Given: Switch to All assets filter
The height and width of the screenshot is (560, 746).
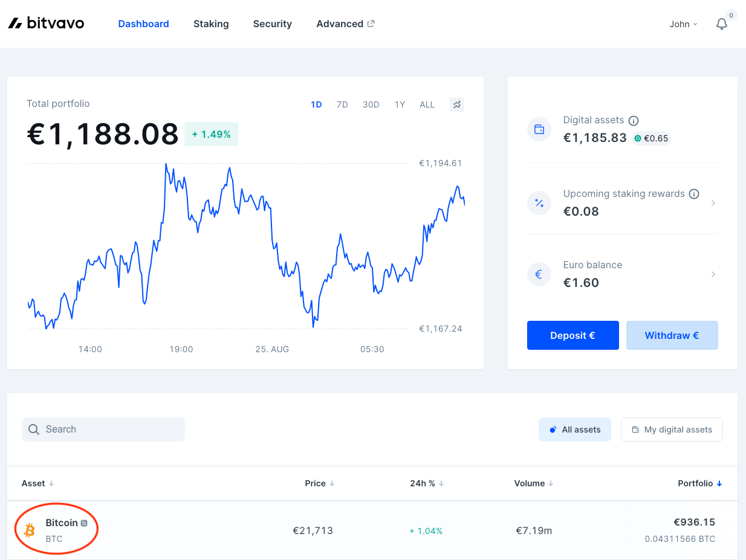Looking at the screenshot, I should click(x=574, y=430).
